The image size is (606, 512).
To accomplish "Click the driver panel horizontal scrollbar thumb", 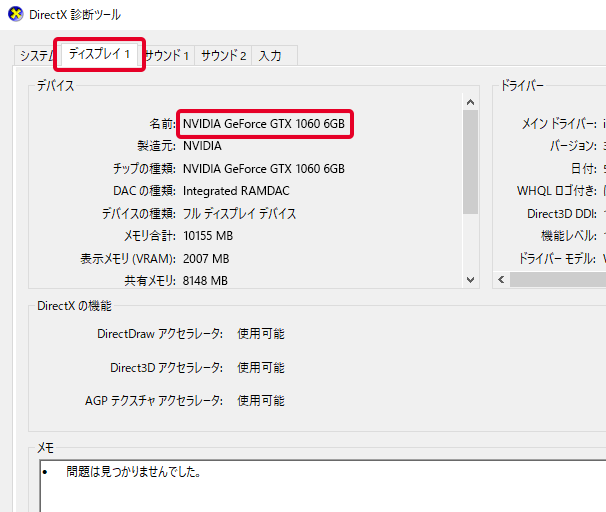I will click(x=560, y=281).
